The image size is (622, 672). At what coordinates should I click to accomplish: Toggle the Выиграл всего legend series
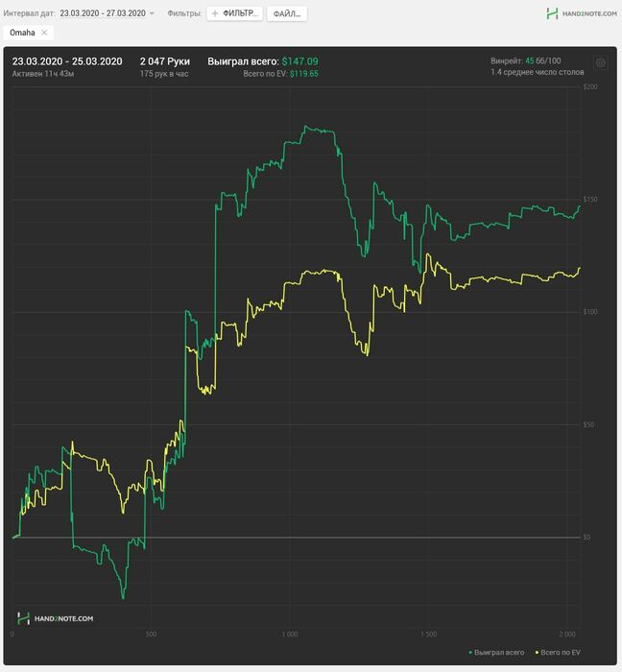tap(497, 652)
